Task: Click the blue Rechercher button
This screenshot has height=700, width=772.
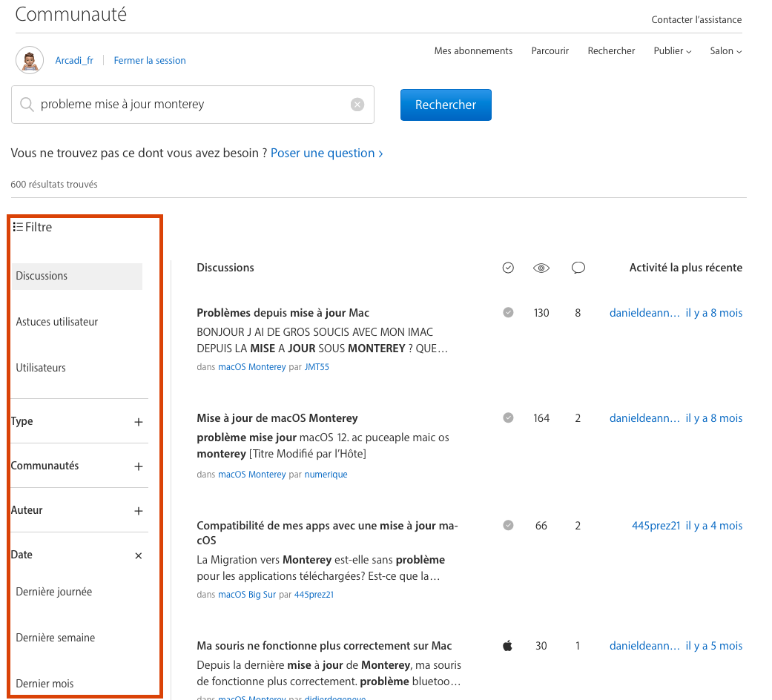Action: (x=446, y=105)
